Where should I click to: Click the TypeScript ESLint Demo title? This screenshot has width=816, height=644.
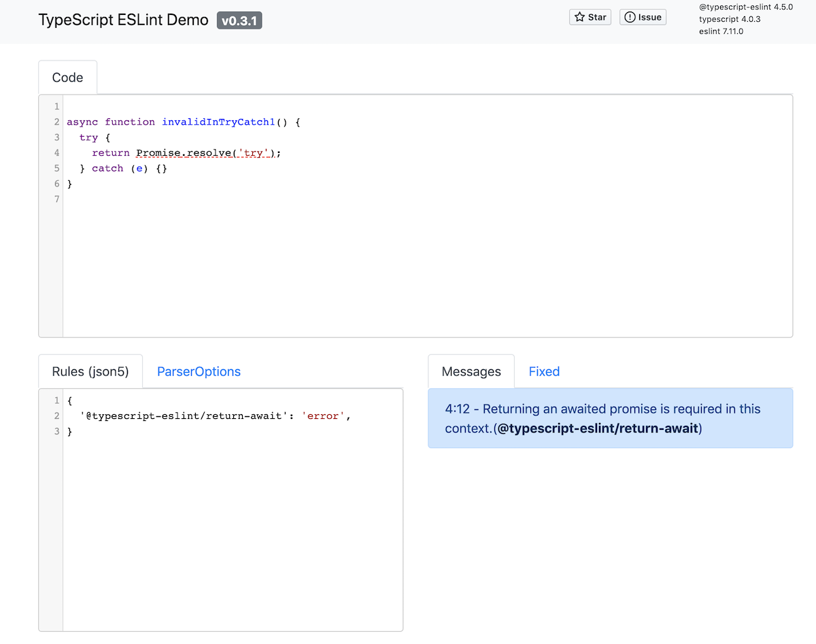tap(123, 20)
